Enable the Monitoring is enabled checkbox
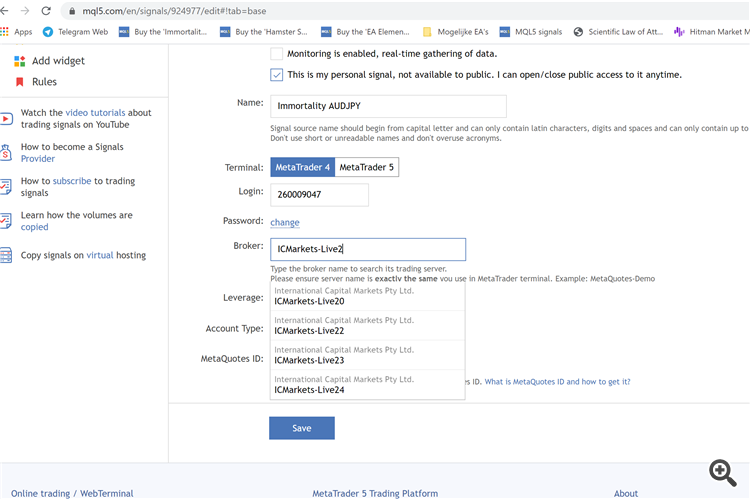The width and height of the screenshot is (750, 499). (276, 54)
